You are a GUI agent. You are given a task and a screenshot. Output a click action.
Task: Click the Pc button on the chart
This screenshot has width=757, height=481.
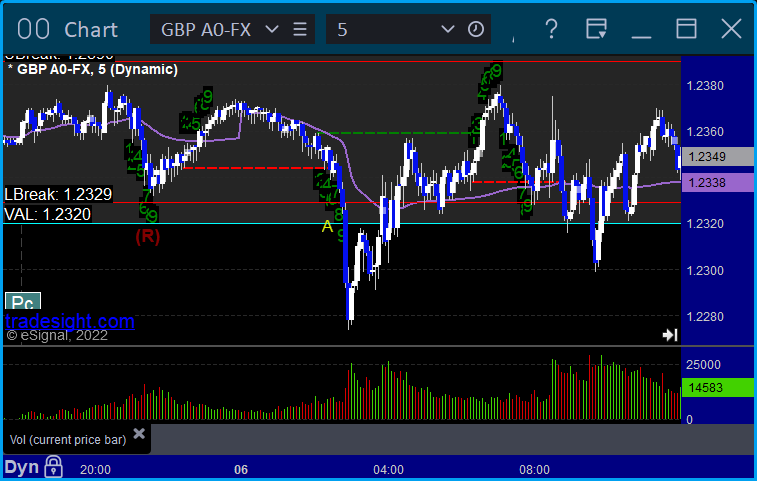pos(23,301)
